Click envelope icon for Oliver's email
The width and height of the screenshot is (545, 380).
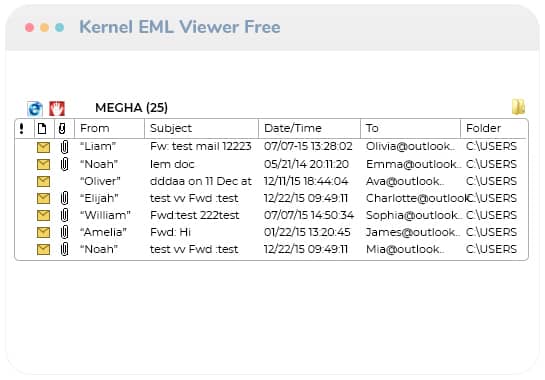click(43, 181)
